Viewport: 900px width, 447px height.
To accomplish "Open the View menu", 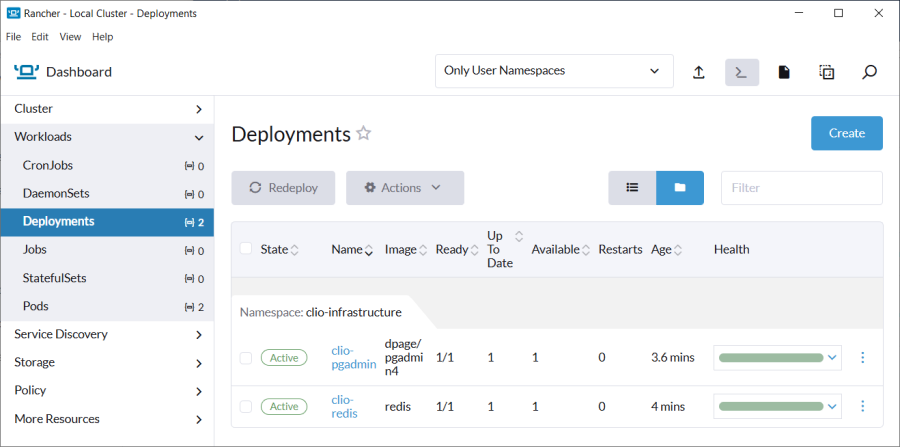I will (x=70, y=37).
